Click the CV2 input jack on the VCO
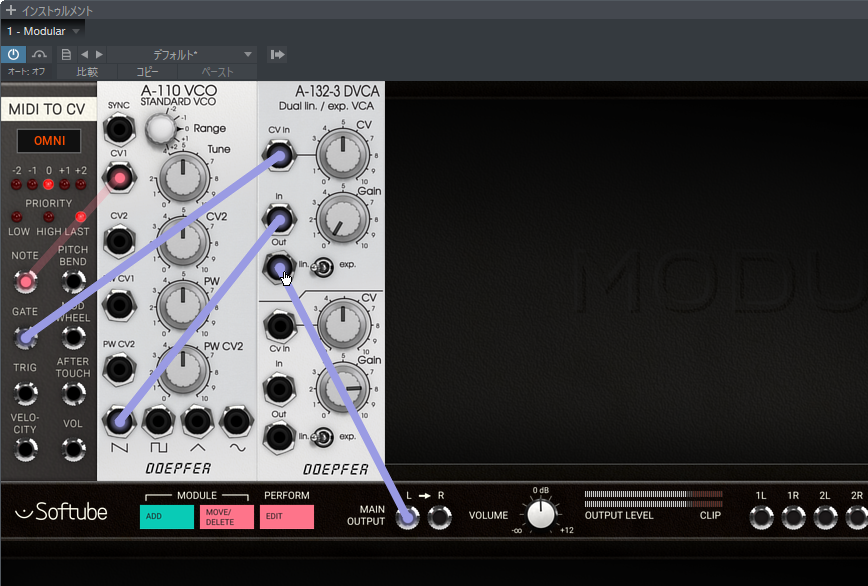Screen dimensions: 868x586 click(x=119, y=241)
